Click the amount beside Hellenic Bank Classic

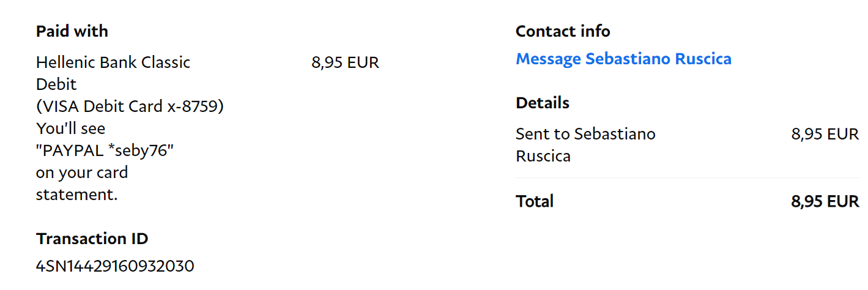[x=345, y=62]
